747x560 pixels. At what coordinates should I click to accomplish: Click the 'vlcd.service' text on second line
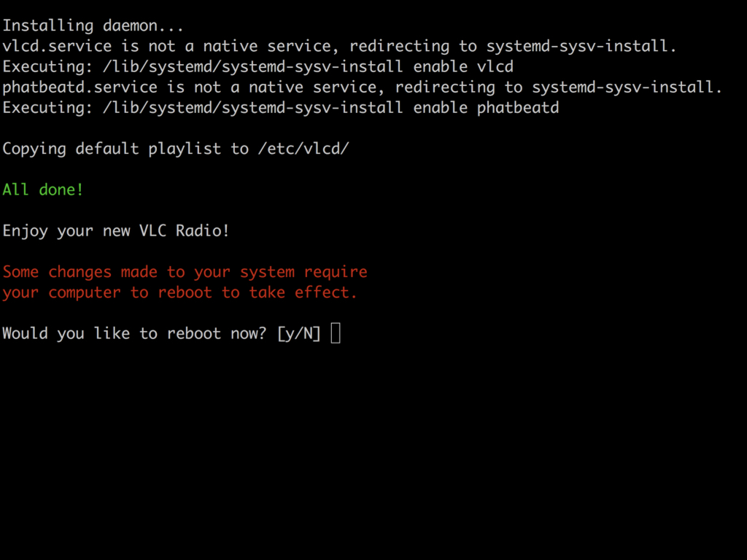(x=57, y=46)
